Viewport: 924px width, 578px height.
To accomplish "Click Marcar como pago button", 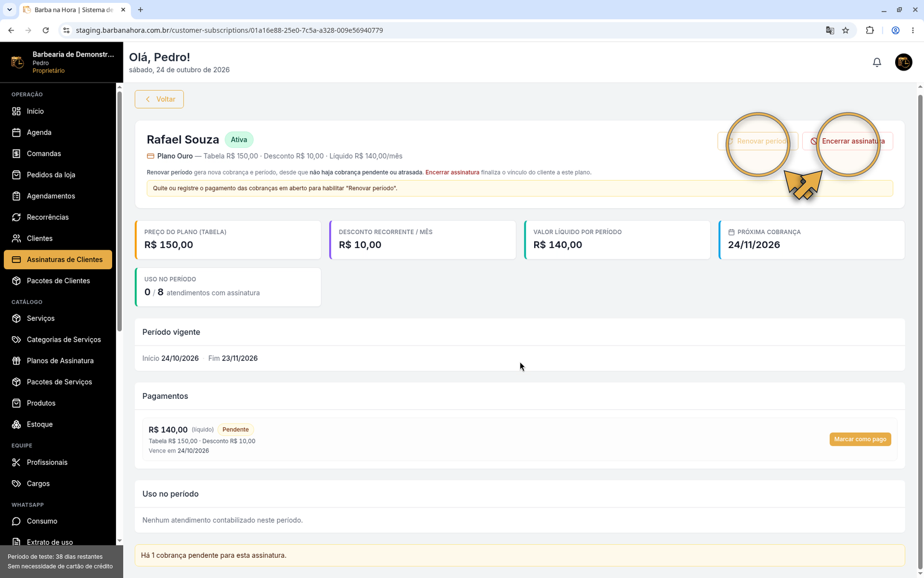I will [860, 439].
